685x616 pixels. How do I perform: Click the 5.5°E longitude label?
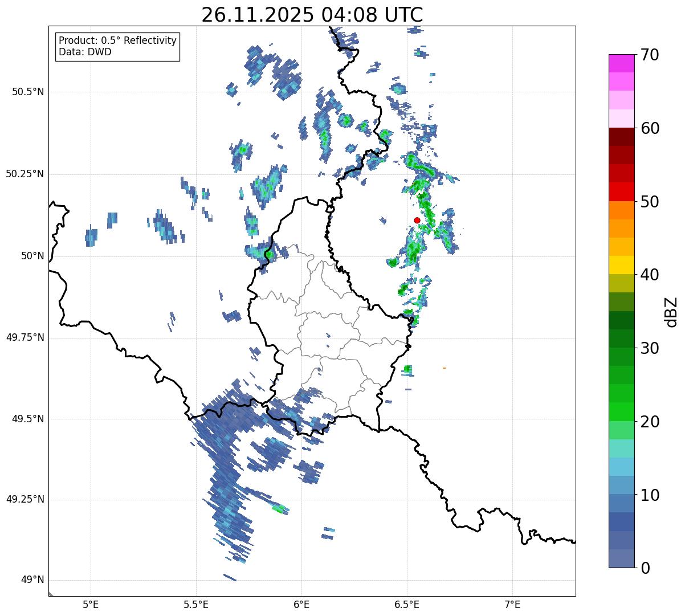pyautogui.click(x=196, y=605)
